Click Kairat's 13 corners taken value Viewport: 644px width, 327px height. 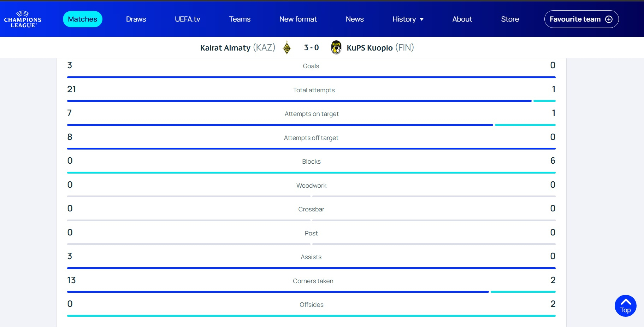[71, 280]
